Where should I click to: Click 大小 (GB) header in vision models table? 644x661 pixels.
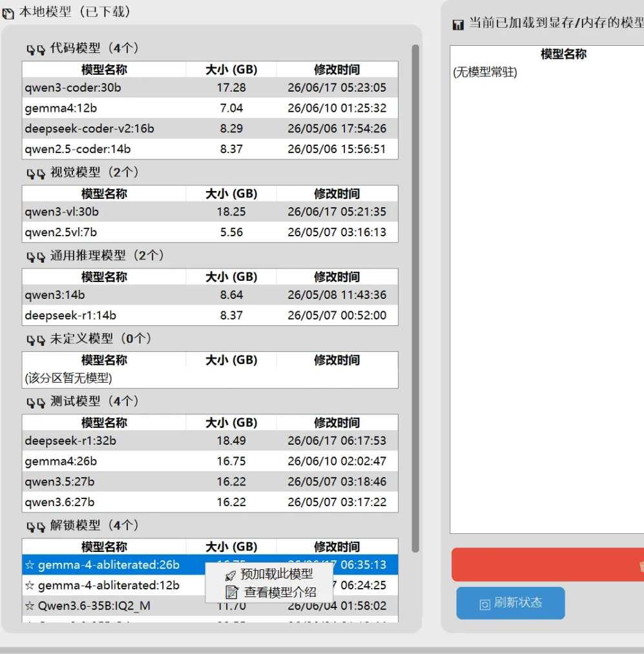tap(231, 194)
